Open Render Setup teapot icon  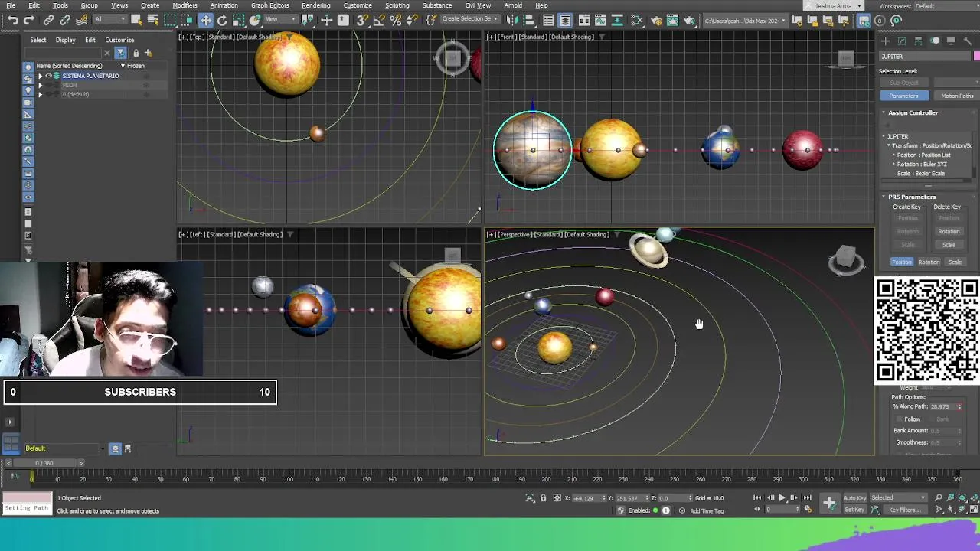click(x=656, y=20)
